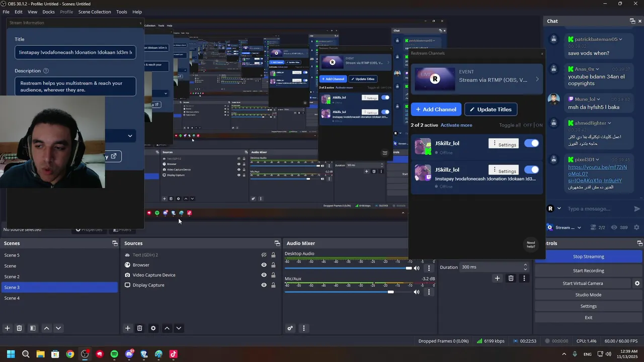The height and width of the screenshot is (362, 644).
Task: Disable first JSkillz_lol channel without title
Action: [x=531, y=143]
